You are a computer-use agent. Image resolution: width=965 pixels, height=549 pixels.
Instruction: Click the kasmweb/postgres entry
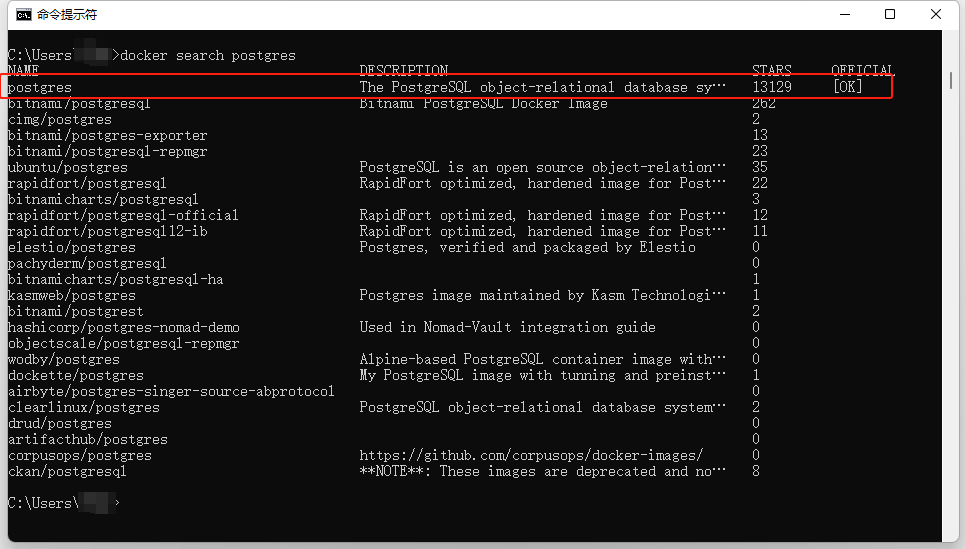point(71,295)
